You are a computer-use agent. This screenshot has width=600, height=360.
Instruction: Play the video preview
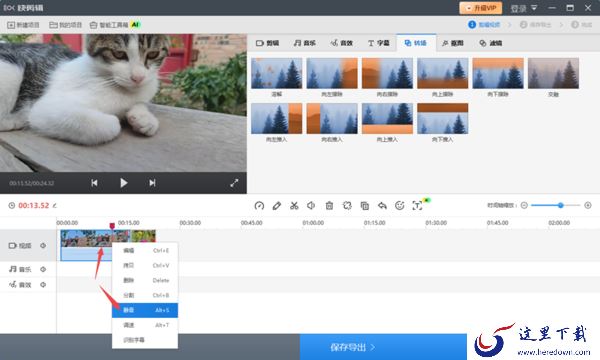pyautogui.click(x=123, y=183)
